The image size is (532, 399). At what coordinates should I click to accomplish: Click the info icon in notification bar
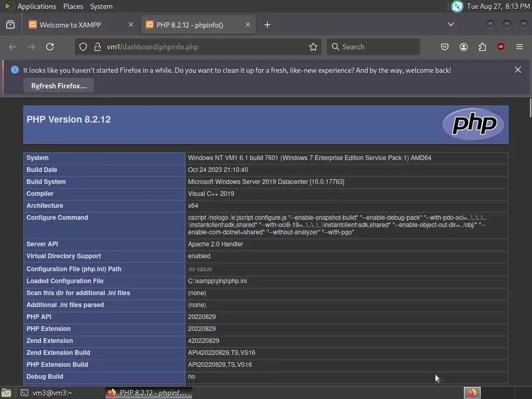click(15, 70)
